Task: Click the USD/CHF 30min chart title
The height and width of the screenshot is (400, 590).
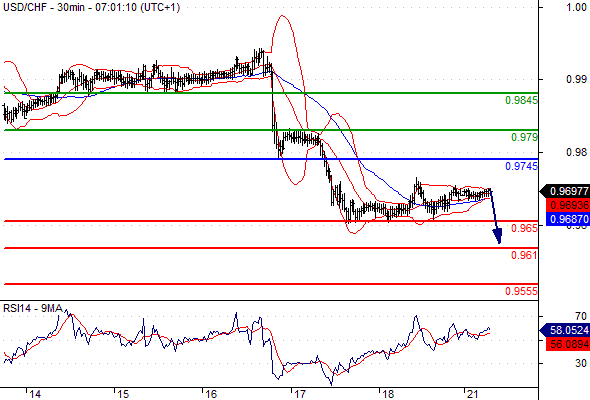Action: point(91,7)
